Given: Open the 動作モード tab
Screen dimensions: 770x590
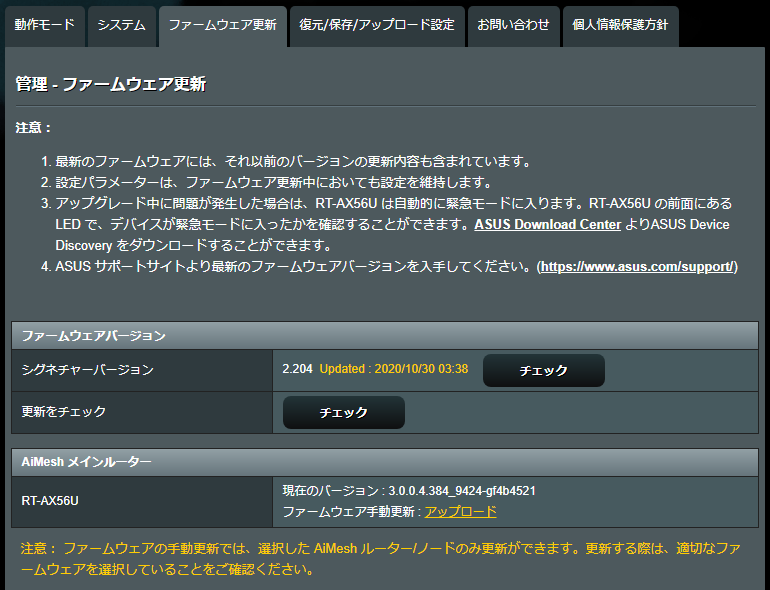Looking at the screenshot, I should click(44, 25).
